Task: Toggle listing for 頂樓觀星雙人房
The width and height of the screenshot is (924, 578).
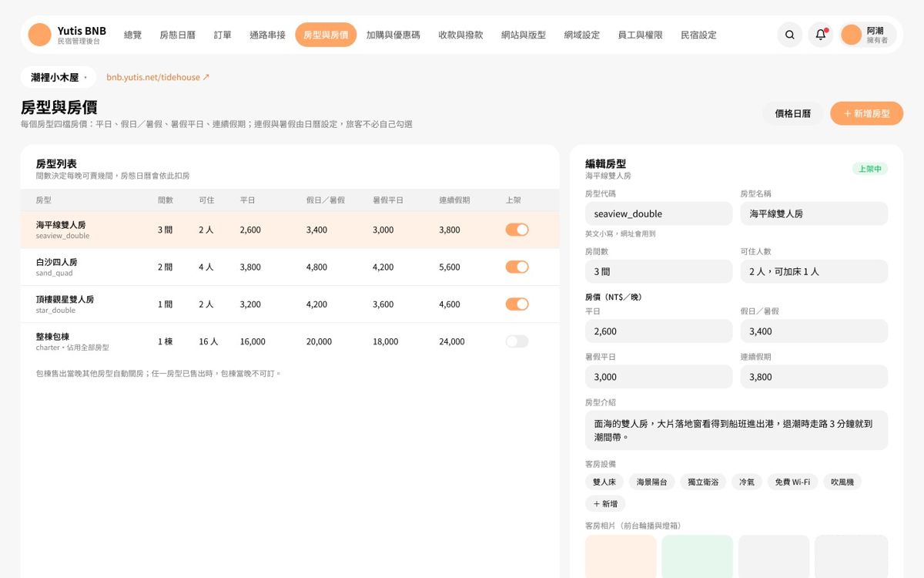Action: 517,304
